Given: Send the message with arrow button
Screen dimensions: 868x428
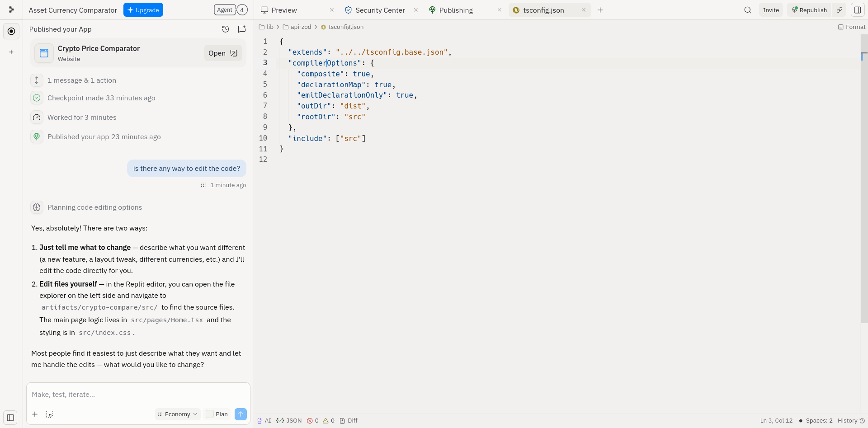Looking at the screenshot, I should [x=241, y=414].
